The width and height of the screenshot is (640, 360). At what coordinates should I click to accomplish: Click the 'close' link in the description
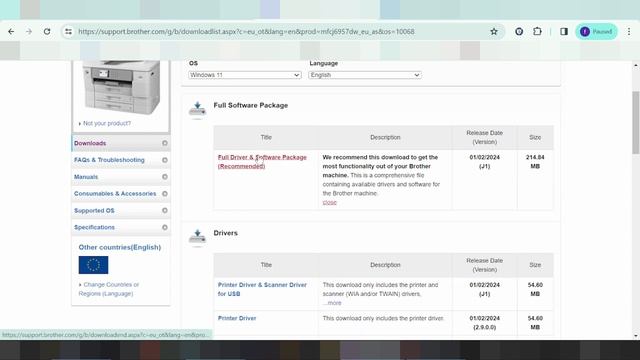click(x=329, y=202)
